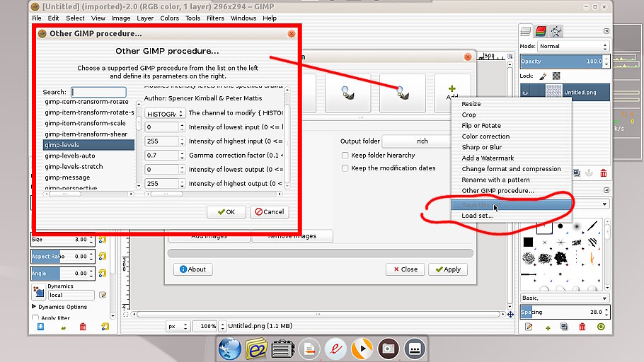Open brush filter dropdown above brush grid
The image size is (644, 362).
click(604, 204)
